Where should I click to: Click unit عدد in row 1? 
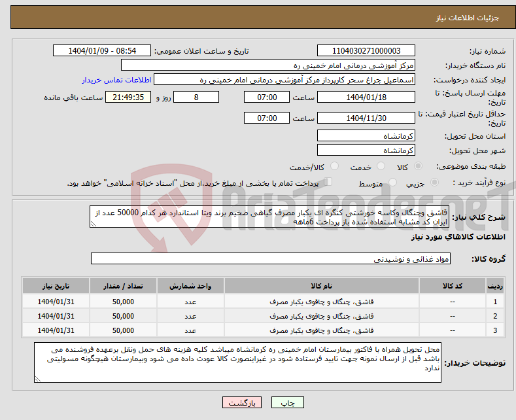click(190, 302)
